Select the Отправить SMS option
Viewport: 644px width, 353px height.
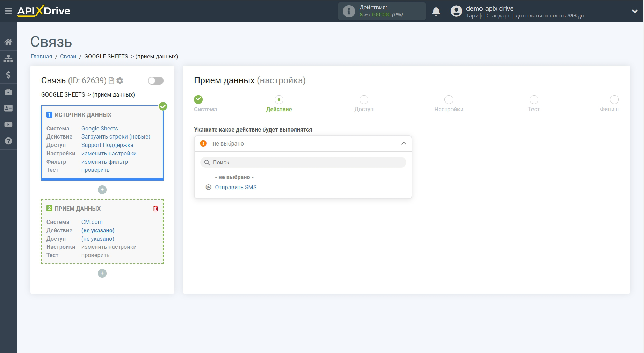(x=236, y=187)
